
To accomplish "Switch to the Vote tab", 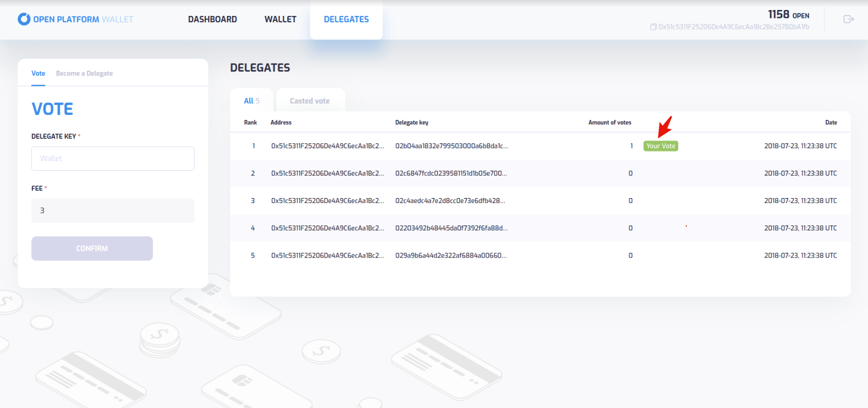I will [x=38, y=73].
